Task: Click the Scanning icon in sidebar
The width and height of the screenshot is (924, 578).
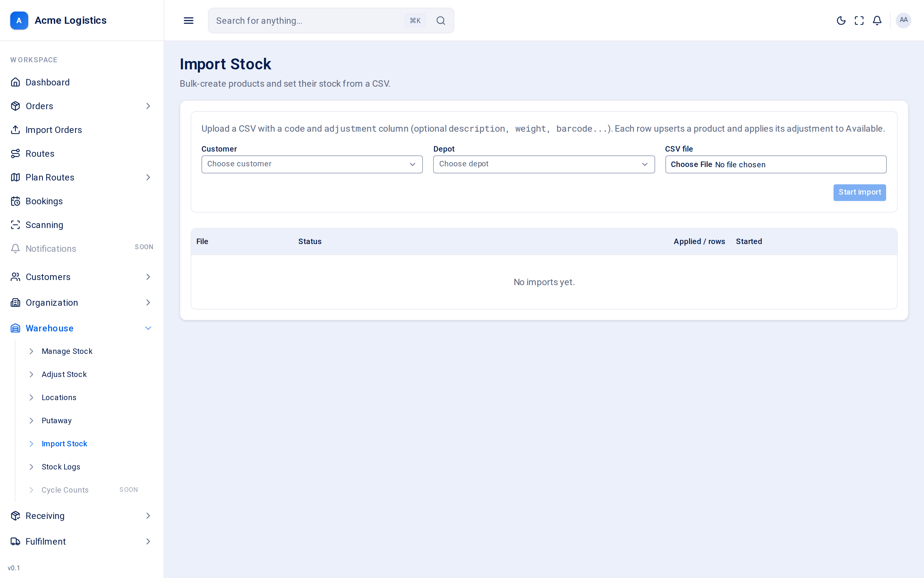Action: tap(15, 225)
